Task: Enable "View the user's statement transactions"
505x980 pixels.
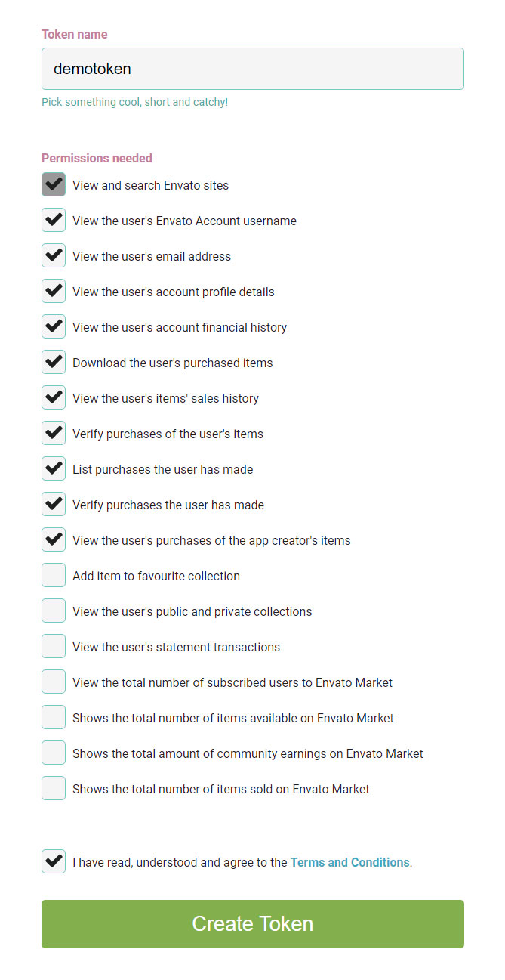Action: coord(54,646)
